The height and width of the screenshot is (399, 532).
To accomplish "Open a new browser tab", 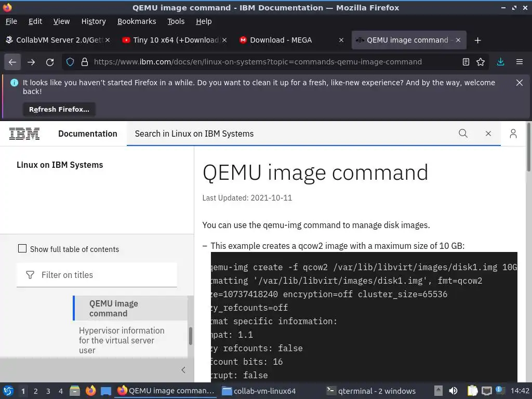I will [478, 41].
